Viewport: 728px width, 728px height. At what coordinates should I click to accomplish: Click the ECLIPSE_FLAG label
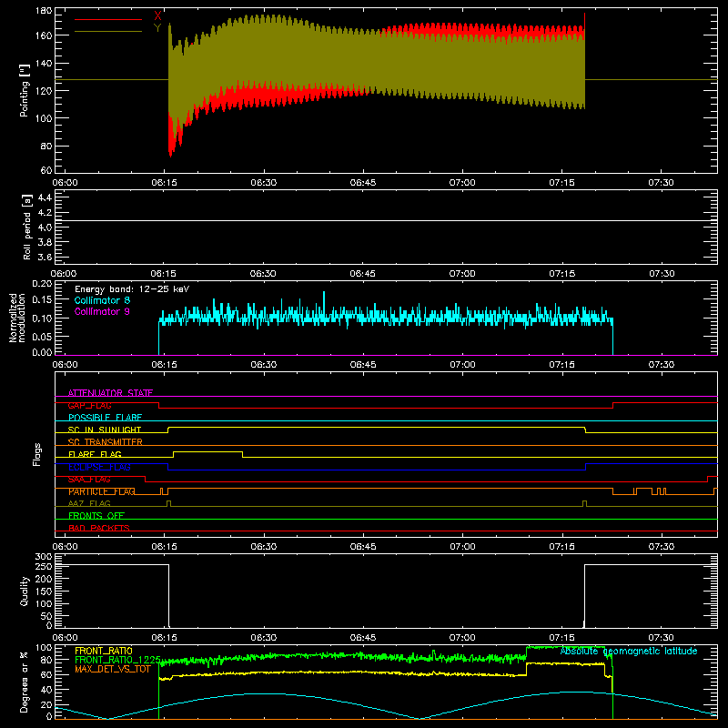point(99,467)
